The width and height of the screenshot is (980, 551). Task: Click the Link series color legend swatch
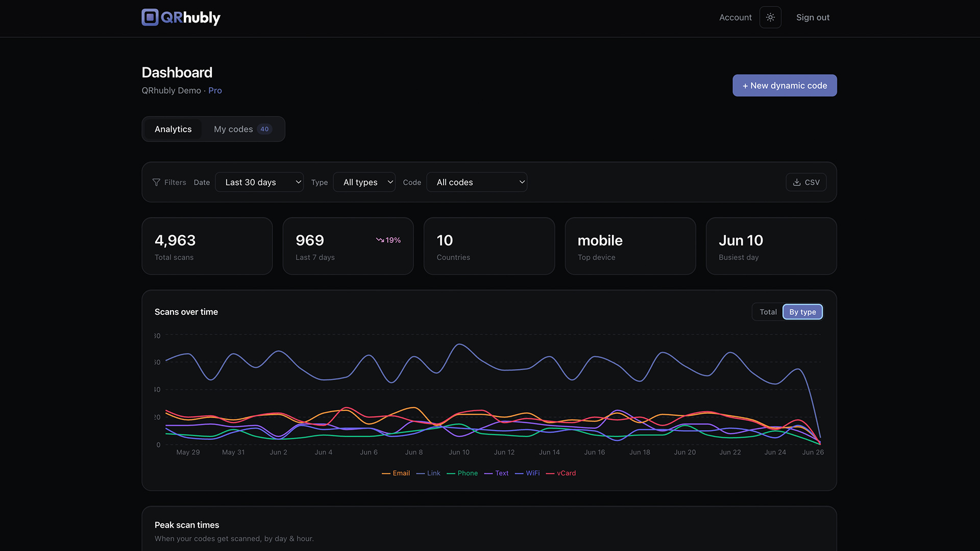pos(421,473)
